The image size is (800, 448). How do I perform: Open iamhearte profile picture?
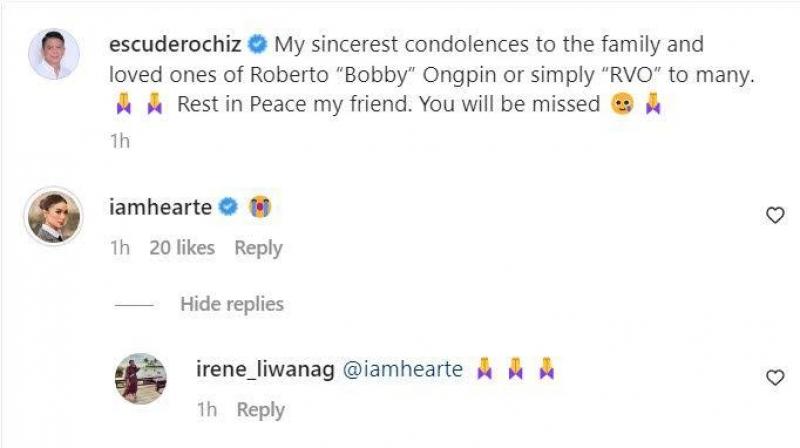pyautogui.click(x=53, y=215)
